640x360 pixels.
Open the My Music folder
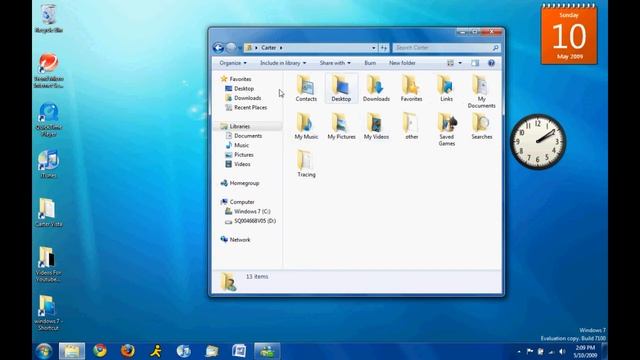point(306,127)
